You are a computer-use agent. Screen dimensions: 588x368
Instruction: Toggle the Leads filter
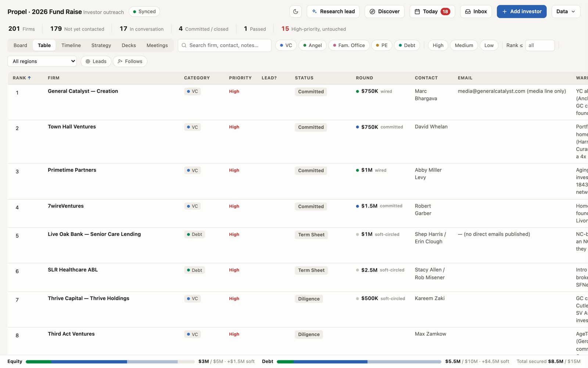pos(96,61)
